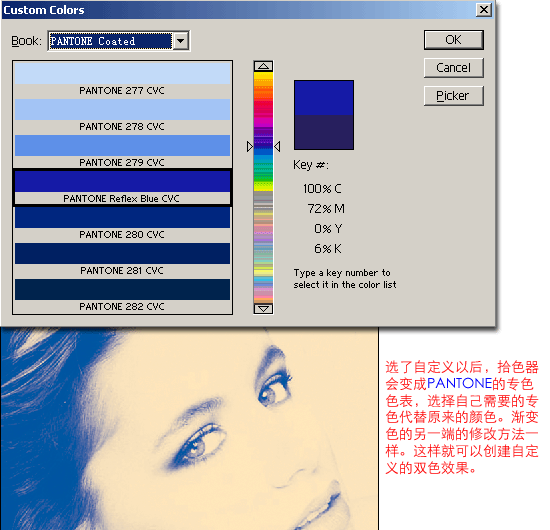This screenshot has width=550, height=530.
Task: Click the right slider triangle on the color strip
Action: [x=277, y=146]
